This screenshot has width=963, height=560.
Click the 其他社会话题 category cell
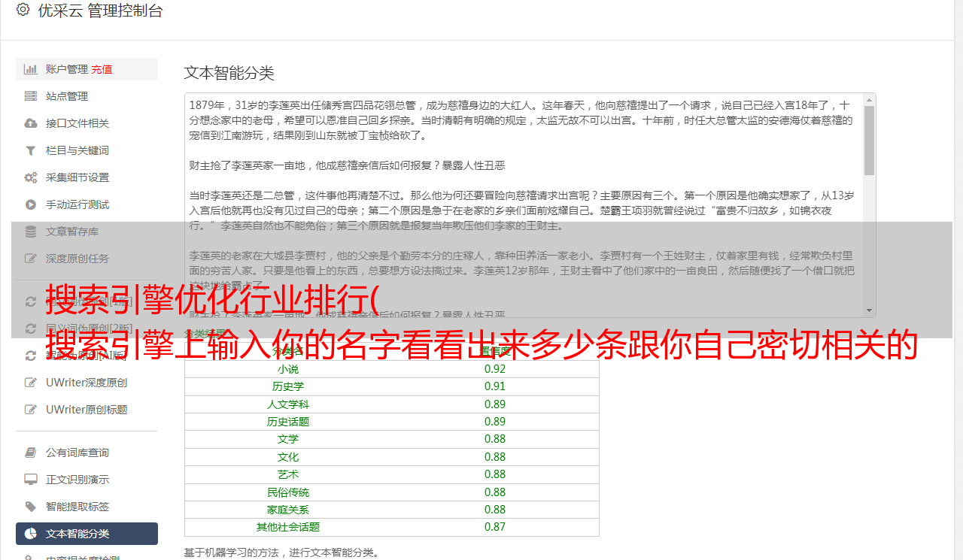[x=288, y=527]
